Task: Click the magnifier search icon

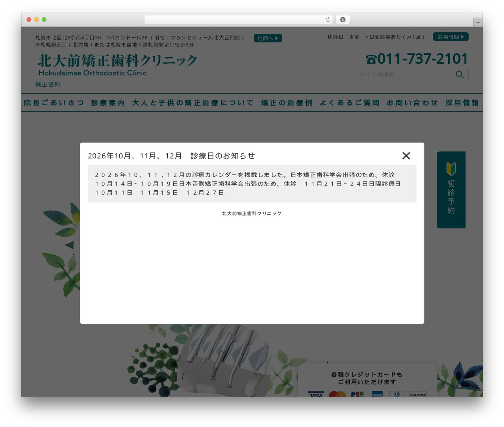Action: click(460, 74)
